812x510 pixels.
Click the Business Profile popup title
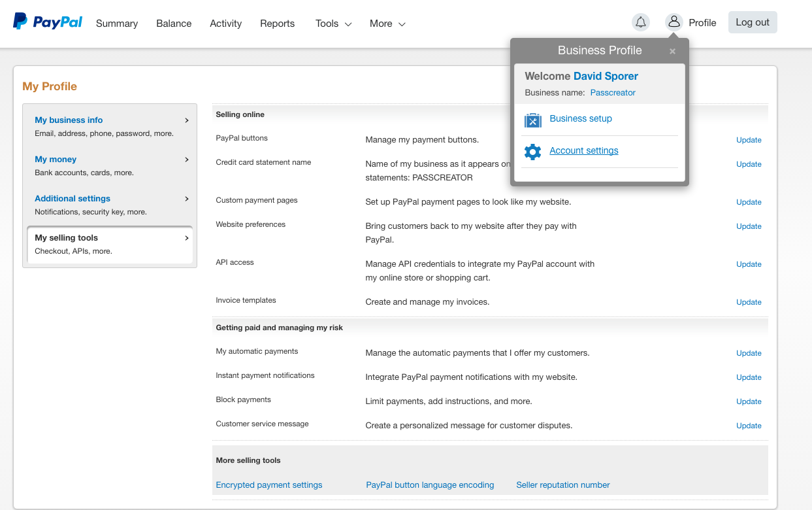600,50
